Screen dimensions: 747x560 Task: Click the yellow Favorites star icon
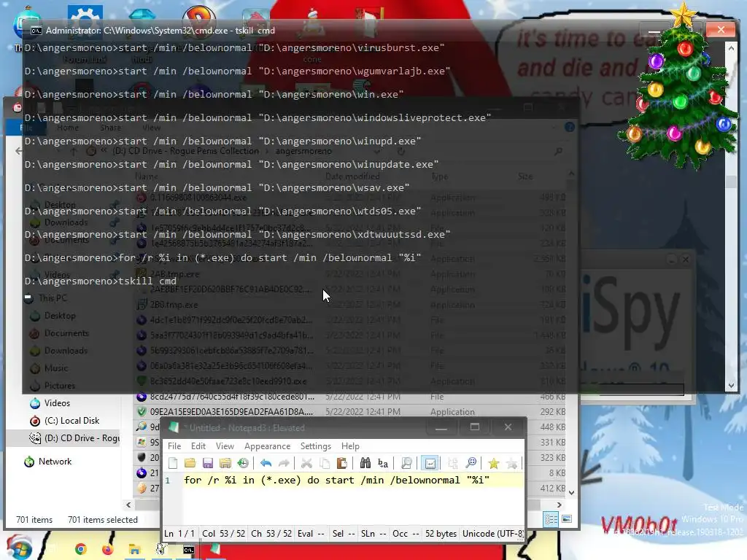coord(494,463)
